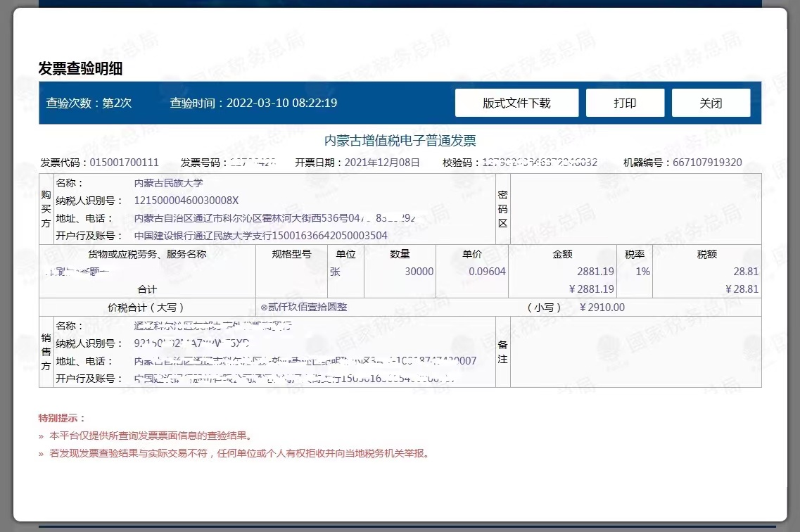Viewport: 800px width, 532px height.
Task: Click the 发票查验明细 heading
Action: tap(80, 68)
